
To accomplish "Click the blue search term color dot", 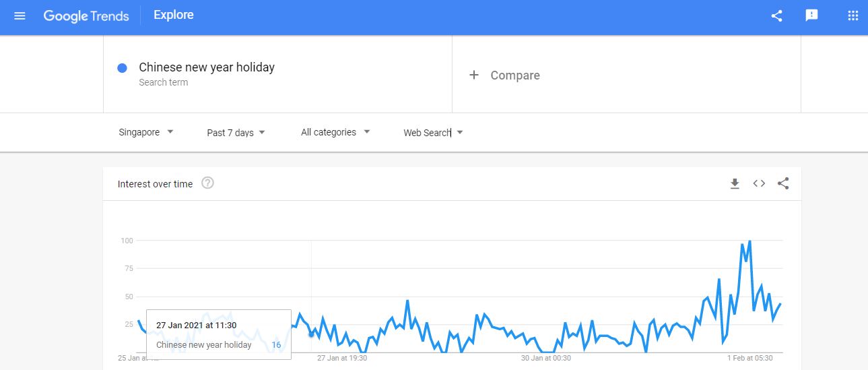I will (123, 68).
